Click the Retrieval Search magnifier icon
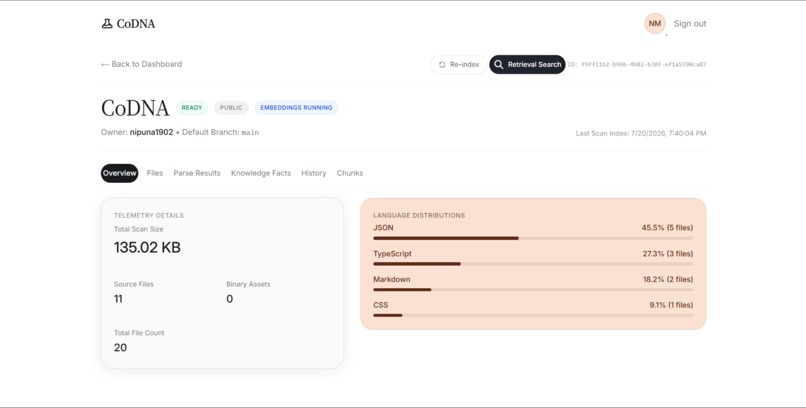Viewport: 806px width, 408px height. [499, 65]
